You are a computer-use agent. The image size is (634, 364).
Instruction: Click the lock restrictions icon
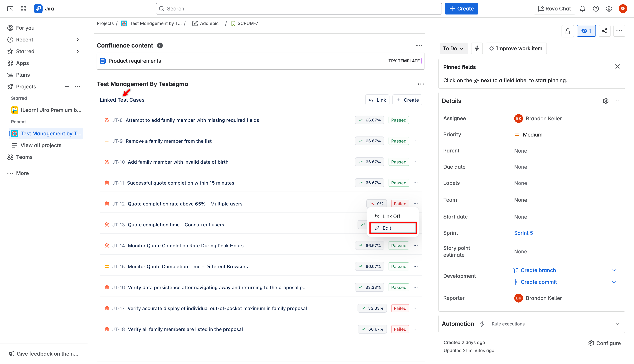pos(568,31)
